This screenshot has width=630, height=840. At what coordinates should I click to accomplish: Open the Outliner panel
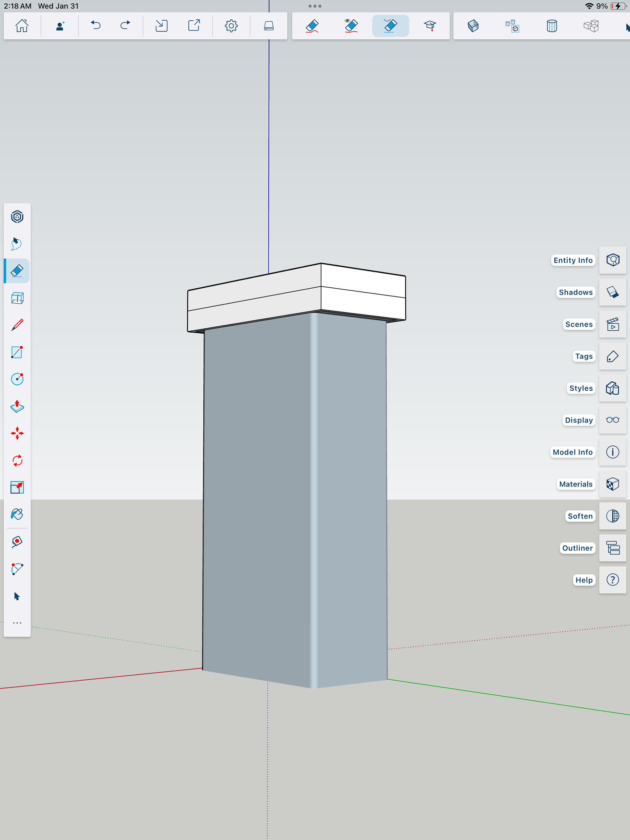613,548
